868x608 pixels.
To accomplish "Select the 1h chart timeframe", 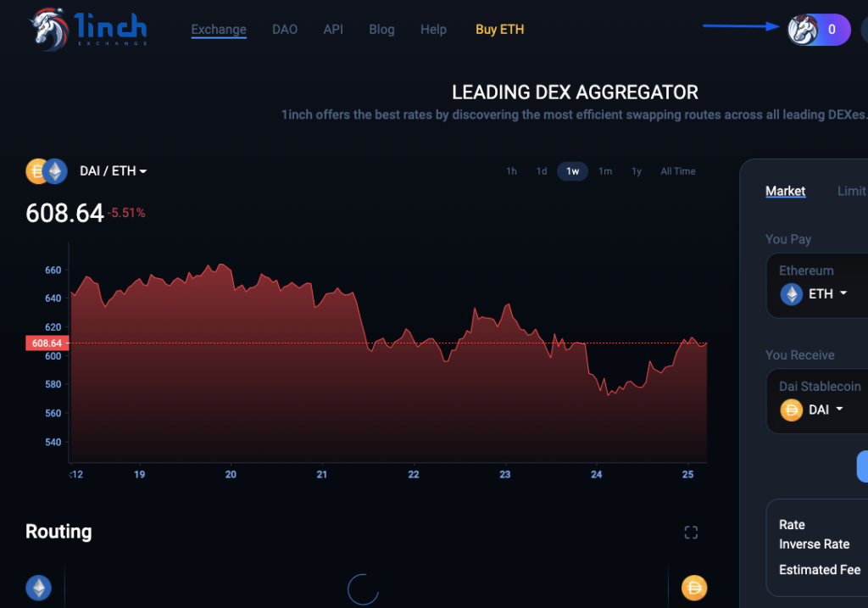I will [x=511, y=171].
